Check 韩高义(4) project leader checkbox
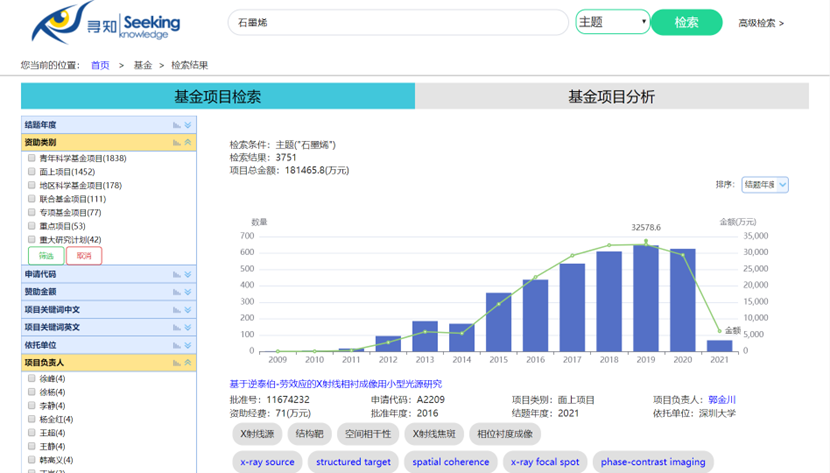This screenshot has width=830, height=473. pos(32,460)
